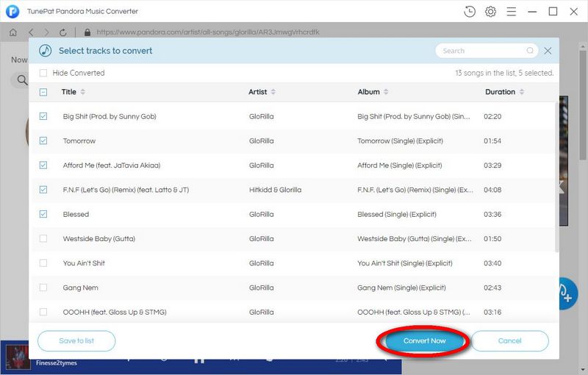Click duration 03:16 cell

(x=492, y=312)
